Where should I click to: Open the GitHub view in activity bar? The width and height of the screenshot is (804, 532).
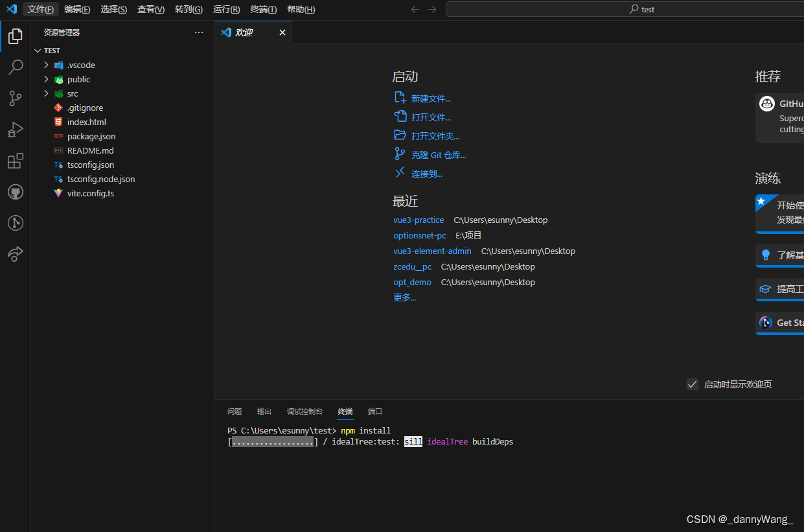[16, 192]
